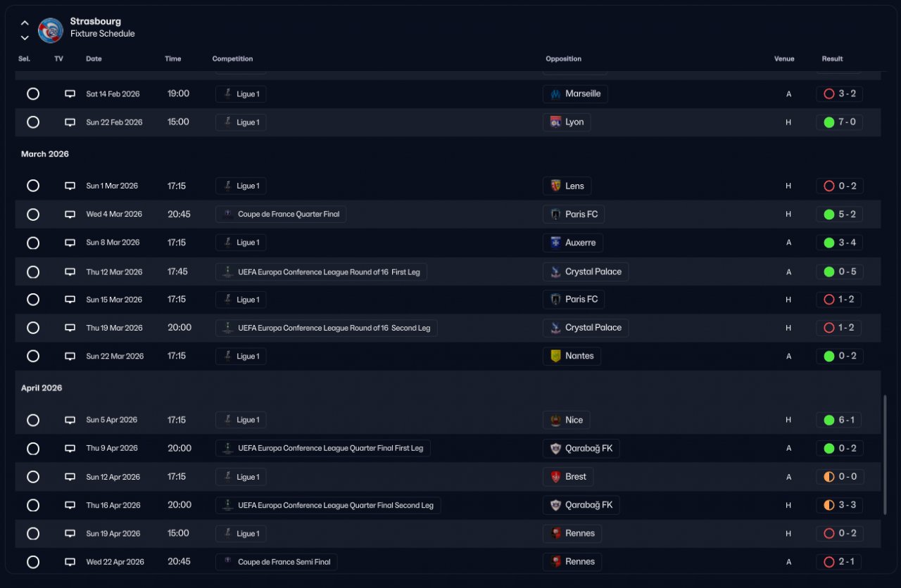Image resolution: width=901 pixels, height=588 pixels.
Task: Open the 7 - 0 result against Lyon
Action: coord(839,122)
